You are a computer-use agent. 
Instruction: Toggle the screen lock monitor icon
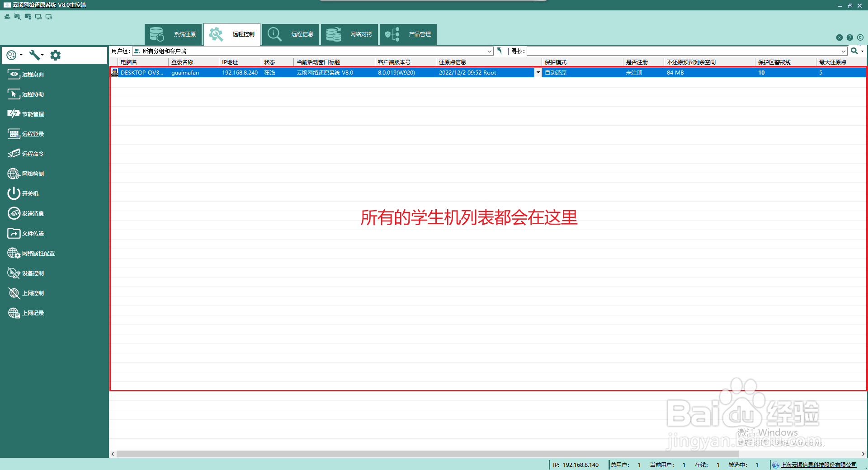[x=38, y=17]
